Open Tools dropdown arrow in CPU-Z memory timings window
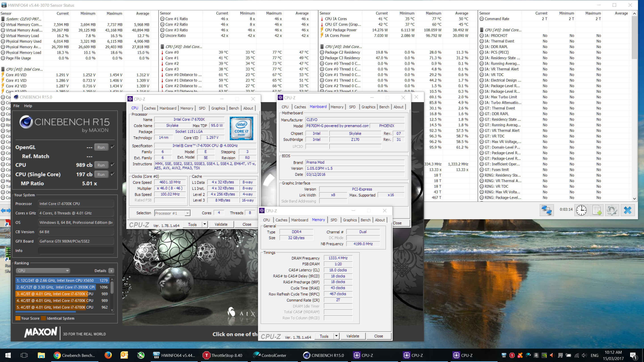This screenshot has width=644, height=362. pos(337,336)
